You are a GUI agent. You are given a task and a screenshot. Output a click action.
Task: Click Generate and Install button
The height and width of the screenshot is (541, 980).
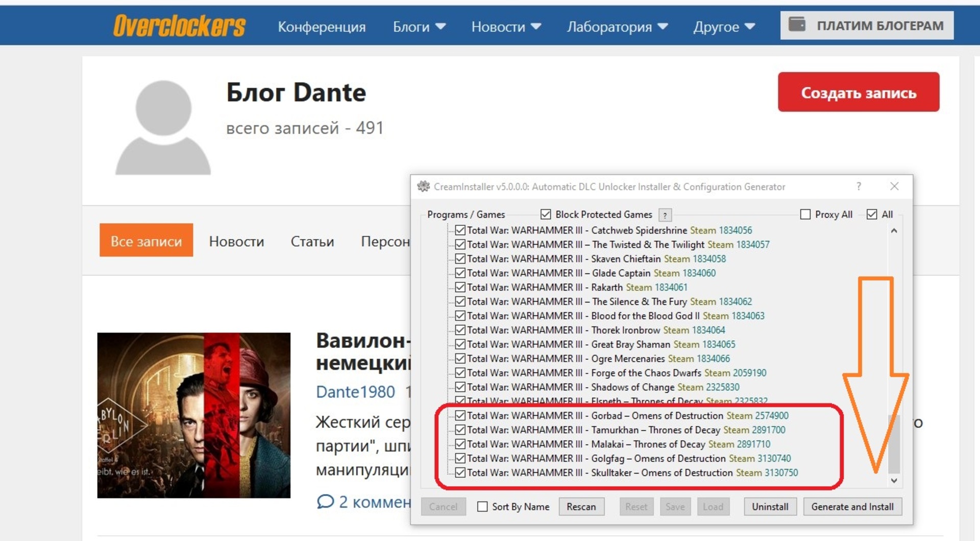pyautogui.click(x=852, y=507)
